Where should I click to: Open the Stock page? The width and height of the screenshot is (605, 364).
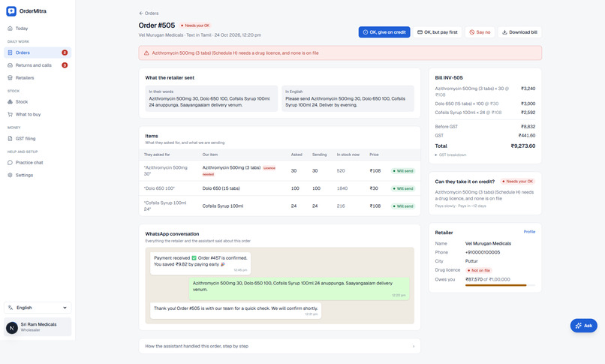click(38, 102)
